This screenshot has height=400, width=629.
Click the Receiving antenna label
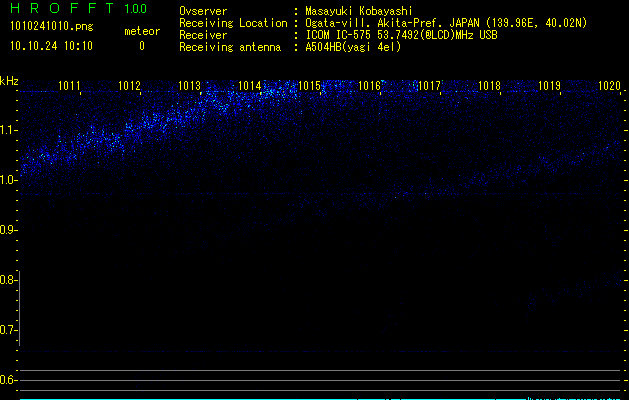pyautogui.click(x=230, y=47)
